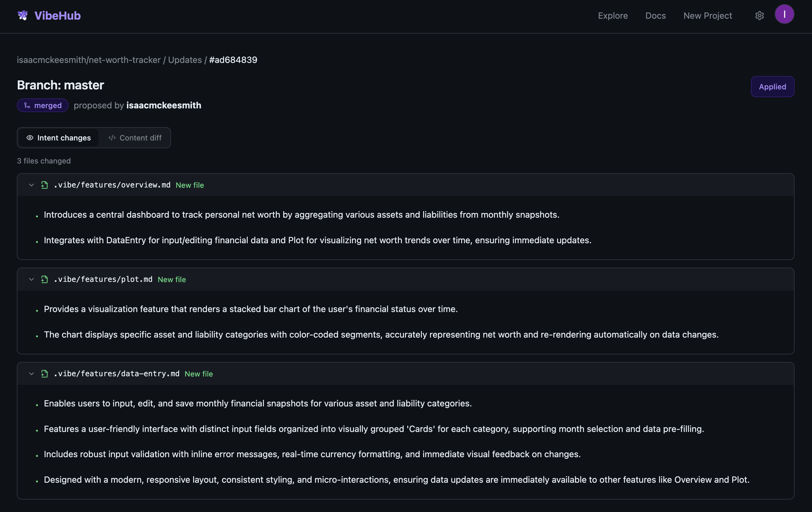Image resolution: width=812 pixels, height=512 pixels.
Task: Open the .vibe/features/overview.md filename
Action: (112, 185)
